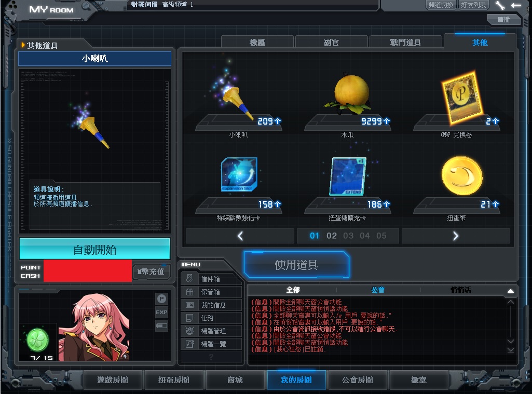The height and width of the screenshot is (394, 532).
Task: Go to next item page arrow
Action: point(456,236)
